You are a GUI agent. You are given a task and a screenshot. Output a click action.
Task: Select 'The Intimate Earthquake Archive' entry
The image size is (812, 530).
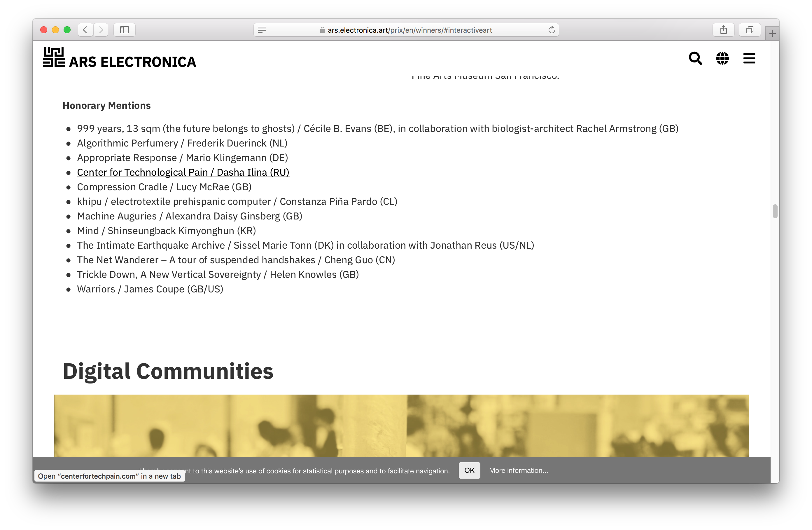click(x=305, y=245)
